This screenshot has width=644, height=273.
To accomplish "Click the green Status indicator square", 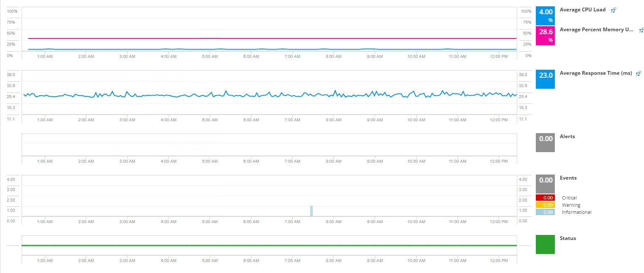I will click(x=545, y=245).
